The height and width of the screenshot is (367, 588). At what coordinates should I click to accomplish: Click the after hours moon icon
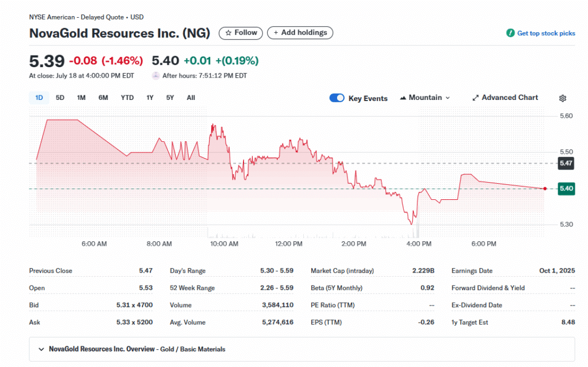(156, 75)
